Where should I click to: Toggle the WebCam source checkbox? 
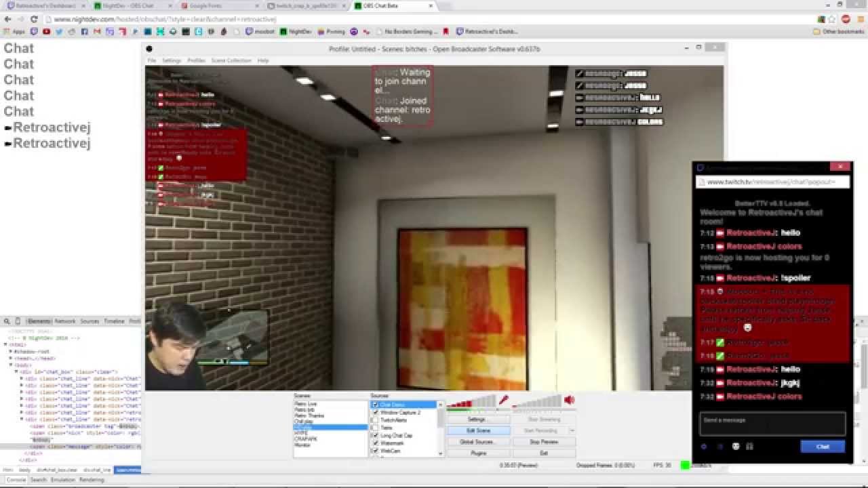(x=376, y=451)
